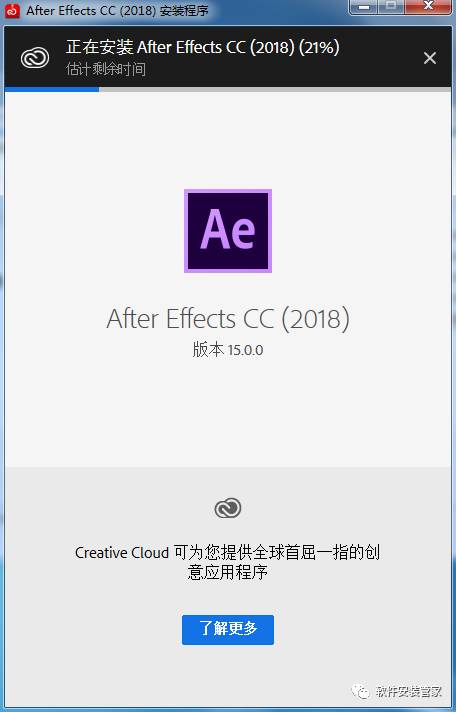Click the blue filled part of progress bar
The height and width of the screenshot is (712, 456).
[52, 89]
